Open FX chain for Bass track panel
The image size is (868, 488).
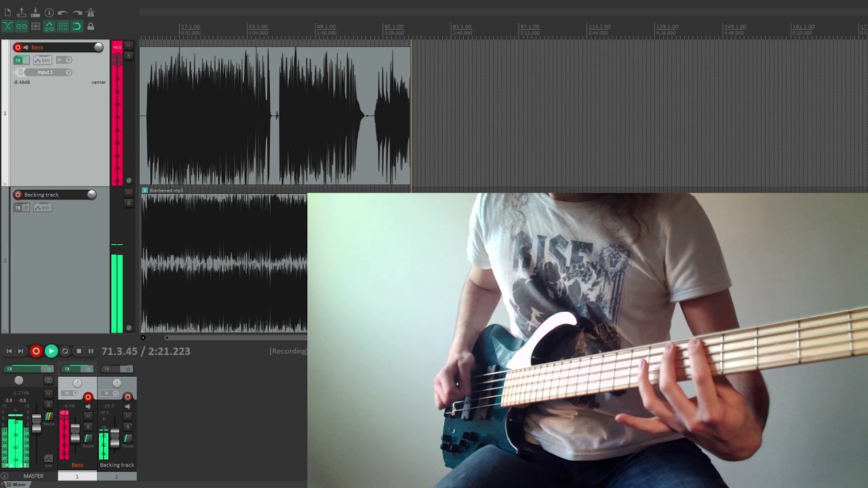tap(18, 60)
